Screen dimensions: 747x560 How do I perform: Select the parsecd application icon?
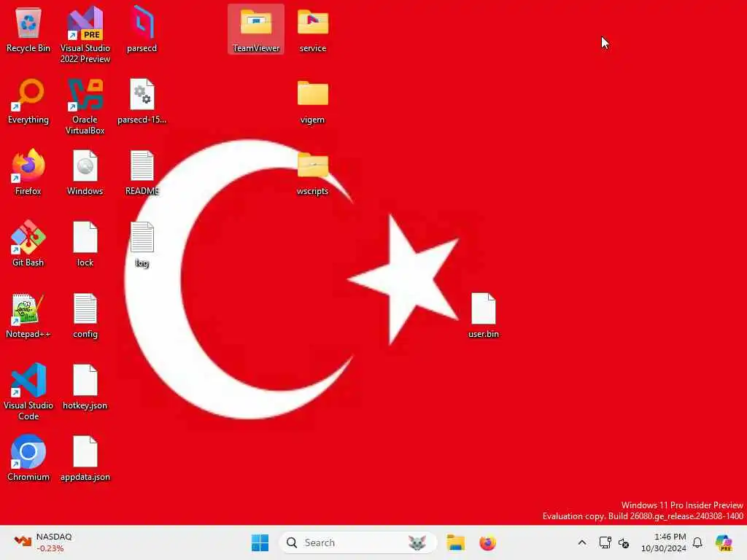pos(142,29)
